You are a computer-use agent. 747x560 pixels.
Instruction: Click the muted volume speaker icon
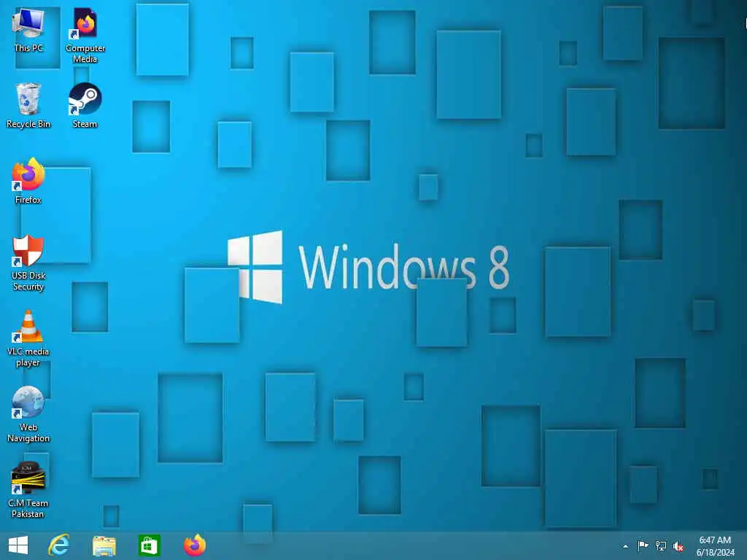pyautogui.click(x=678, y=547)
